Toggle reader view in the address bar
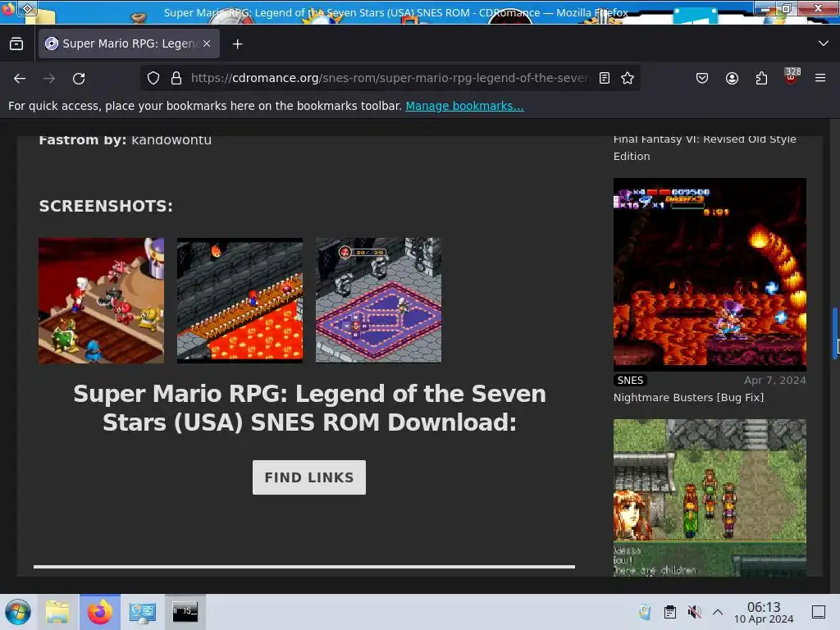Viewport: 840px width, 630px height. tap(605, 78)
